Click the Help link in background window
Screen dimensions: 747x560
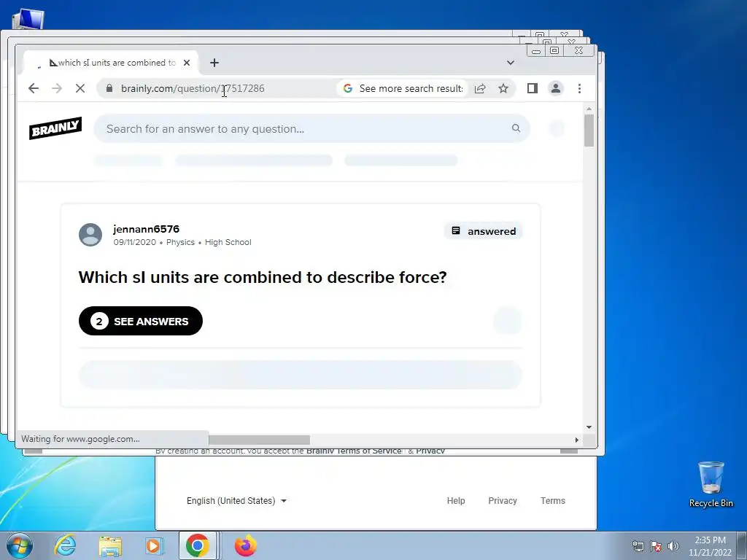[x=456, y=500]
